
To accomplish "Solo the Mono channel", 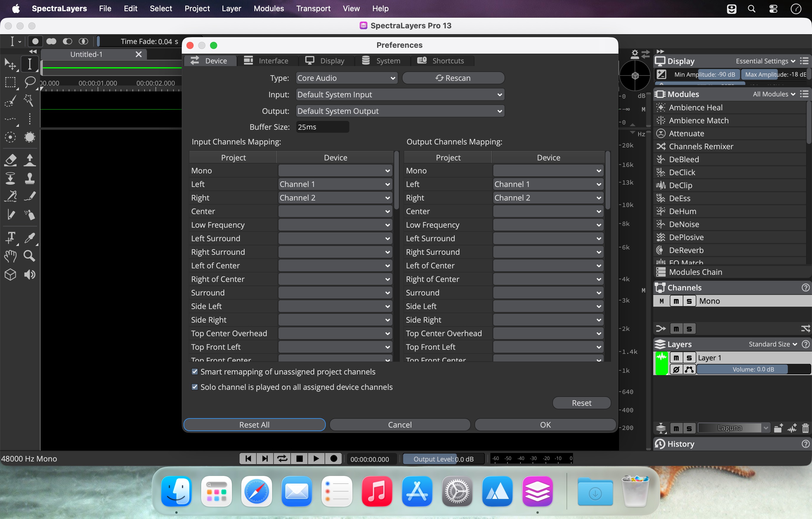I will (689, 301).
